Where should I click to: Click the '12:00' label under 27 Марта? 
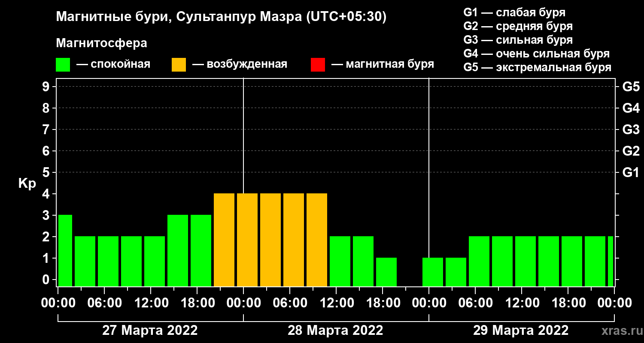[x=151, y=303]
